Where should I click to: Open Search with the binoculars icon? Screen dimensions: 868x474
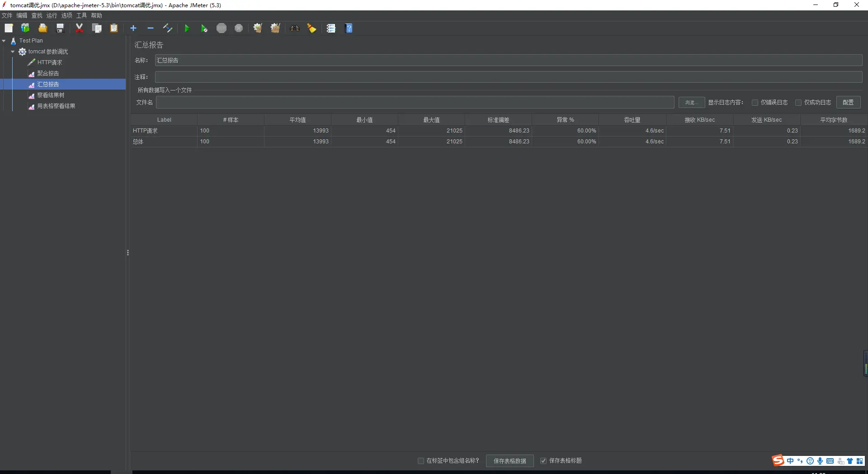coord(295,28)
